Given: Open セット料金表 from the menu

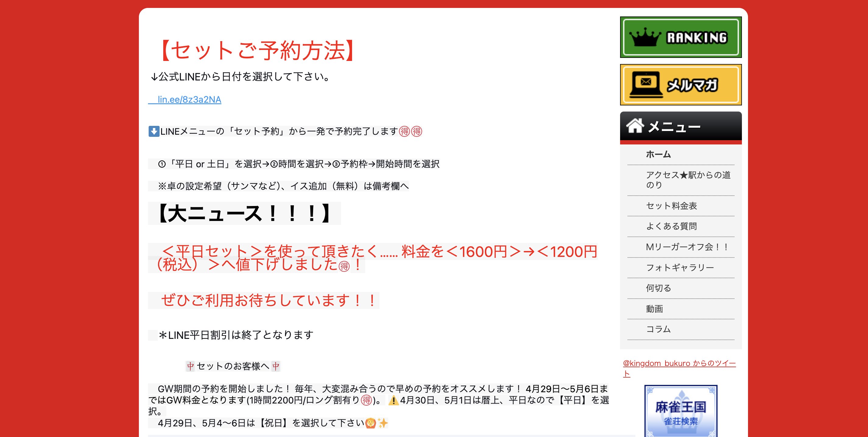Looking at the screenshot, I should (672, 206).
